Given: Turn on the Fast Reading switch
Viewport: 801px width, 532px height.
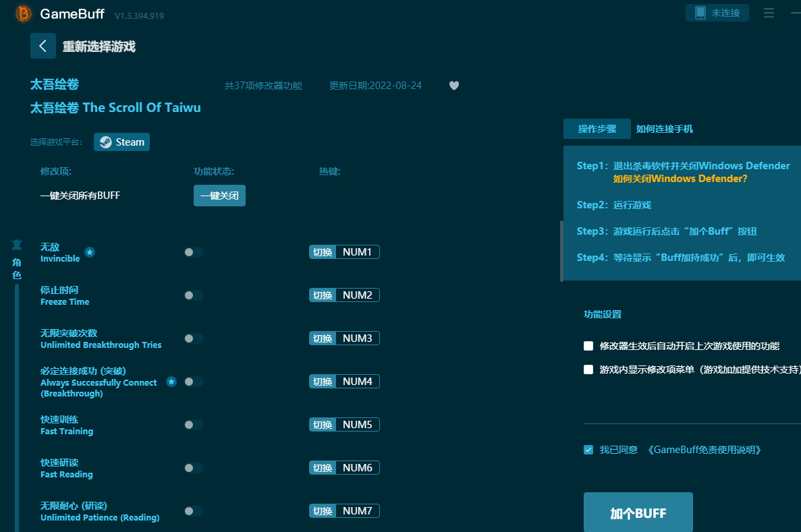Looking at the screenshot, I should coord(194,468).
